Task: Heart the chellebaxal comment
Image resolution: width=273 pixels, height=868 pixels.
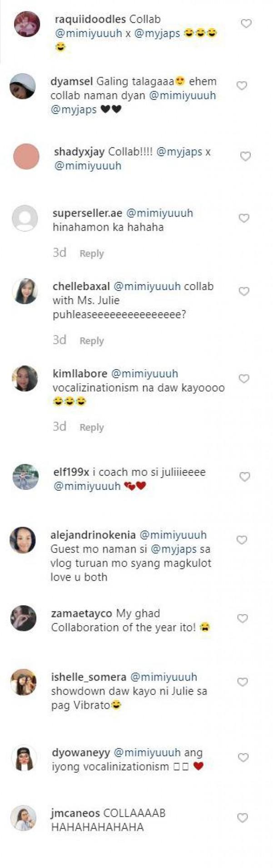Action: point(244,291)
